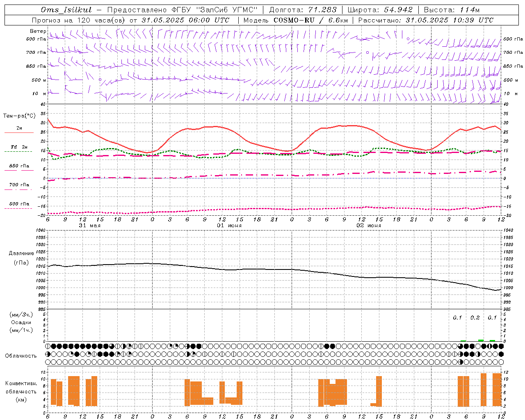Click the 31 мая date label
The image size is (525, 420).
[x=89, y=226]
